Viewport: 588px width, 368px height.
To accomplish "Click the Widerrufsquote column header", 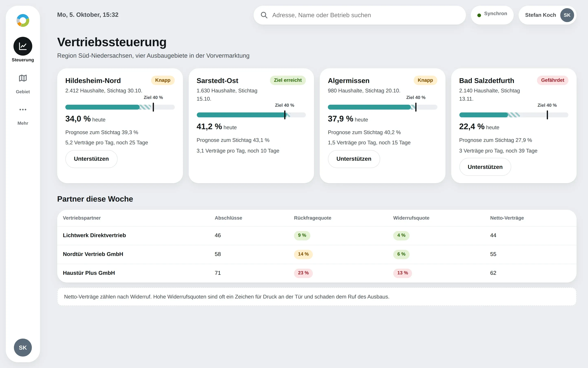I will pos(411,218).
